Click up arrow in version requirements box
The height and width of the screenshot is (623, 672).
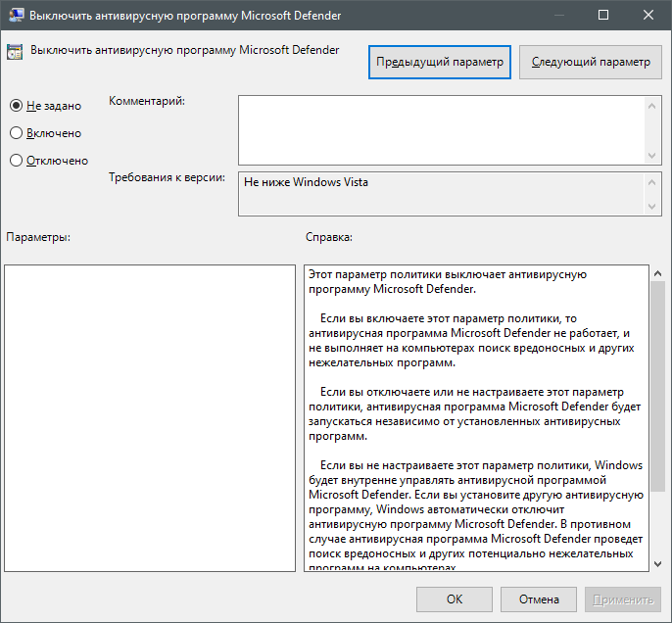click(x=651, y=182)
